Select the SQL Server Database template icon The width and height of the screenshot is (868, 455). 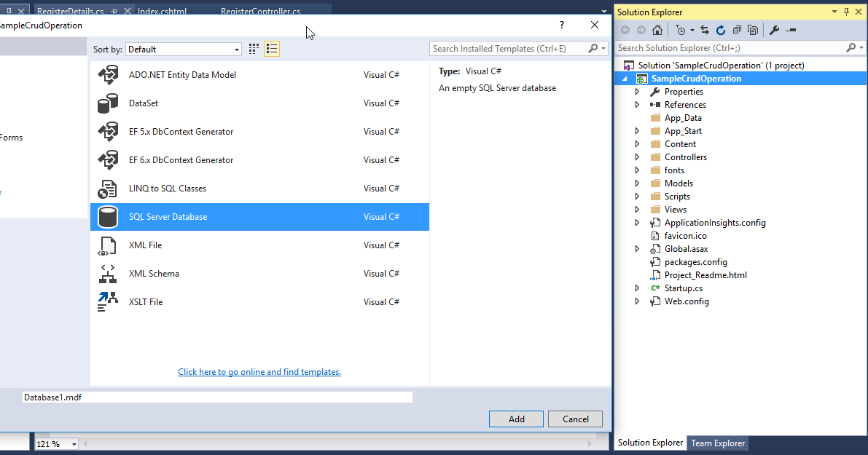(x=108, y=216)
